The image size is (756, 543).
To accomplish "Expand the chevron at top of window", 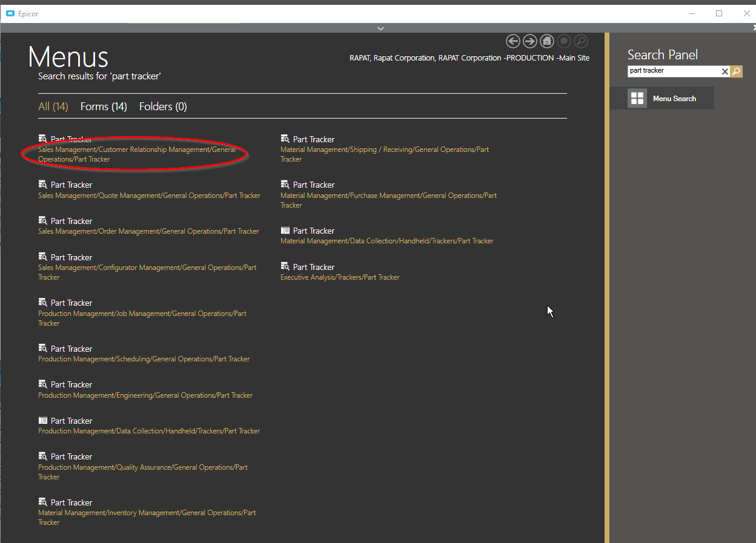I will [380, 28].
